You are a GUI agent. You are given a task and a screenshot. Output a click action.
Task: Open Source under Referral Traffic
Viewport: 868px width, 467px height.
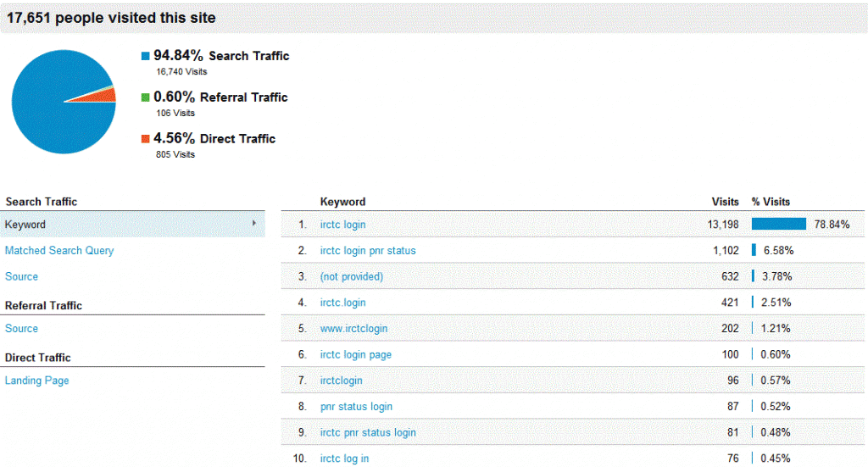pyautogui.click(x=21, y=329)
